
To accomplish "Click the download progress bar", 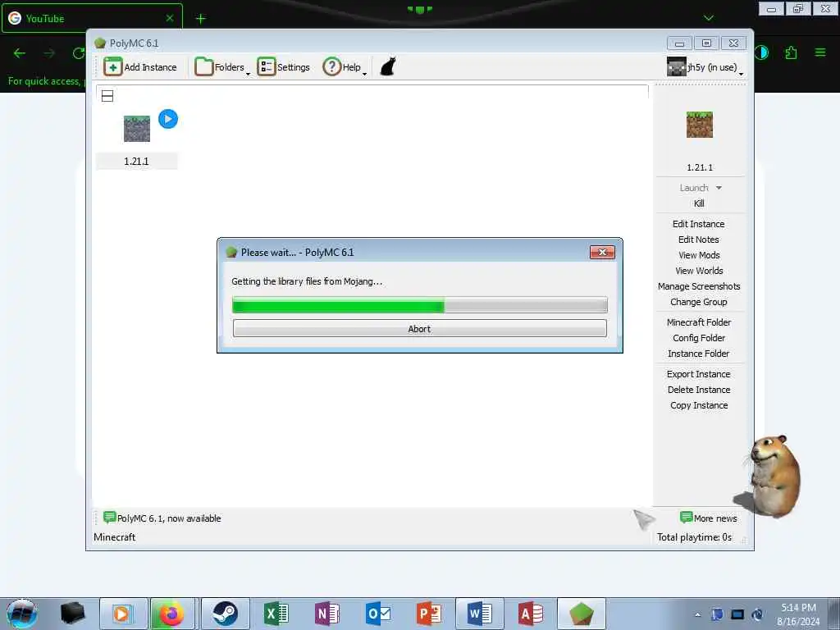I will [419, 305].
